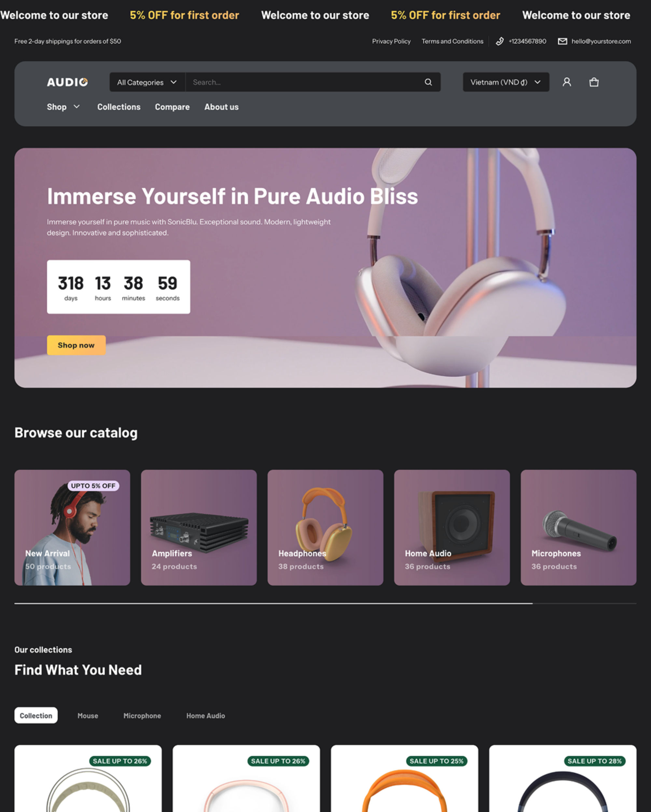Open the Collections menu item

click(119, 107)
